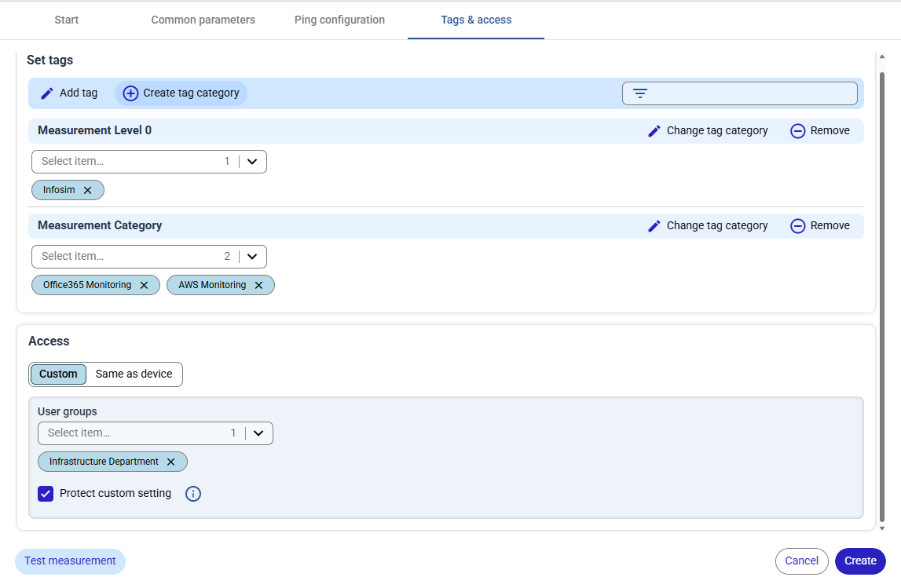Change tag category for Measurement Category

(x=707, y=226)
